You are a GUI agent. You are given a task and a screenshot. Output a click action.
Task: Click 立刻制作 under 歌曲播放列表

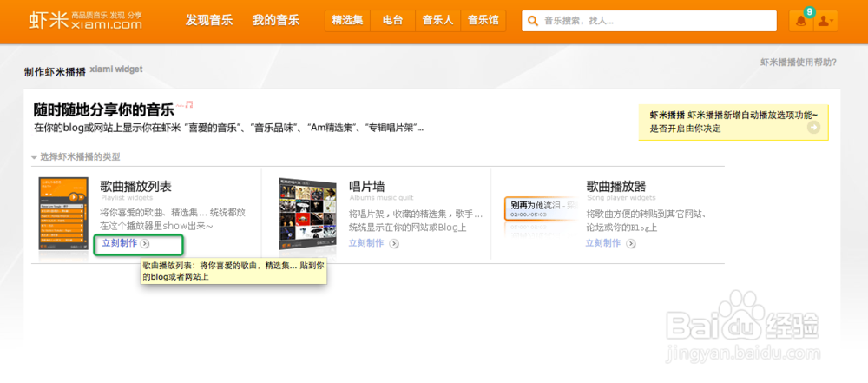pos(120,243)
